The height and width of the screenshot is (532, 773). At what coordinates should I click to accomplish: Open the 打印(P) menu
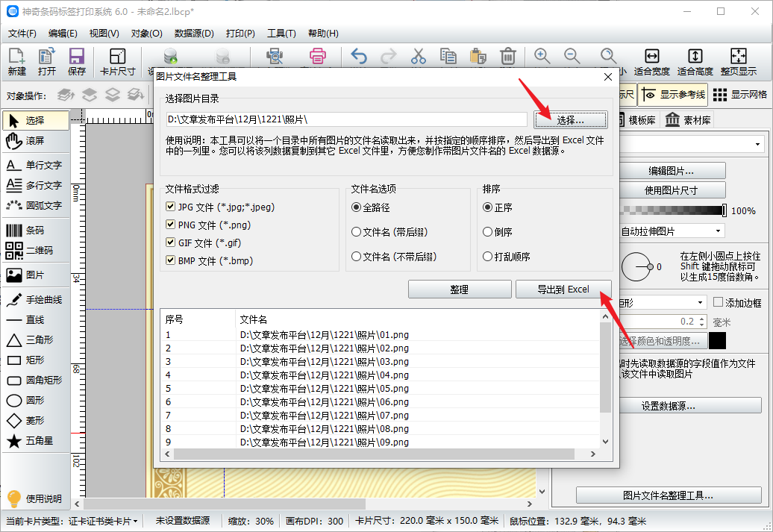(x=240, y=33)
